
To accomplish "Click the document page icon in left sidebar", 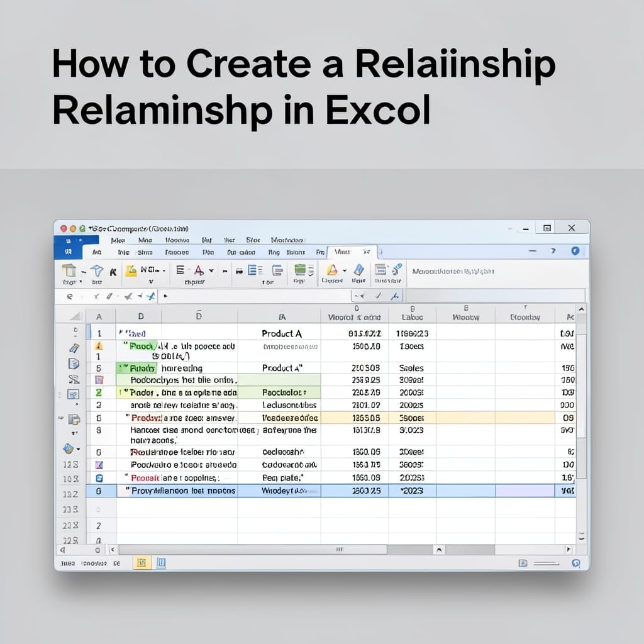I will 73,364.
